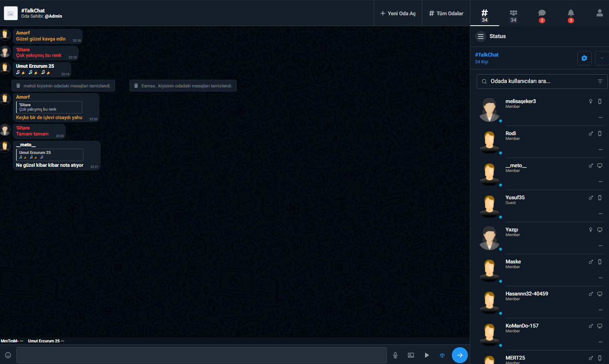Click Maske's mobile device icon
Viewport: 609px width, 364px height.
[600, 262]
